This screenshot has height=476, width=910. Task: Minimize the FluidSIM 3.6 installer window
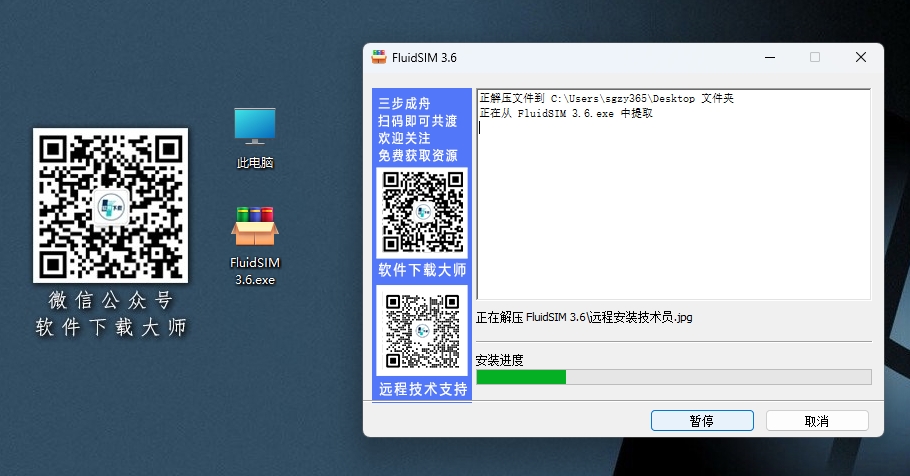(x=767, y=58)
